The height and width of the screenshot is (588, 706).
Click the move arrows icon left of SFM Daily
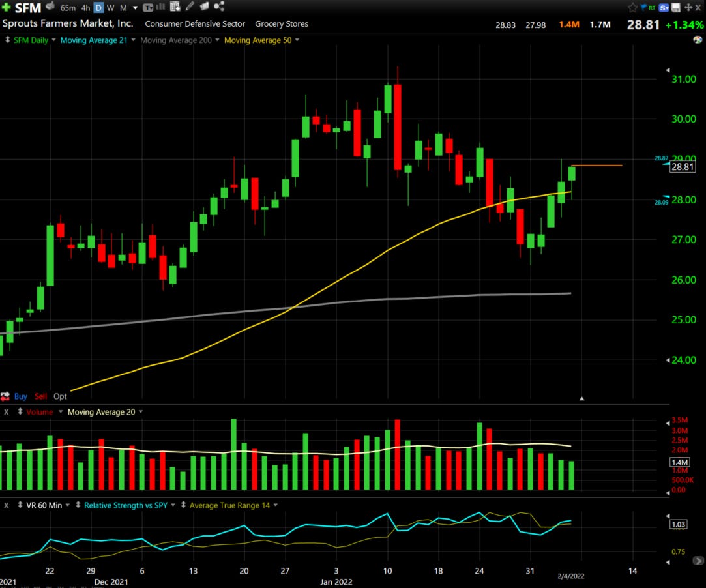point(7,40)
